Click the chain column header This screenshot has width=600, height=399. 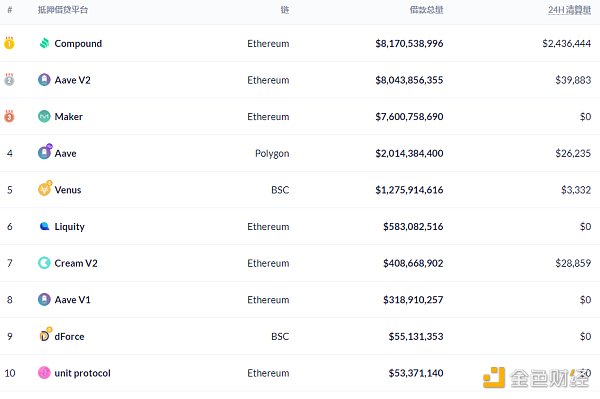coord(285,10)
